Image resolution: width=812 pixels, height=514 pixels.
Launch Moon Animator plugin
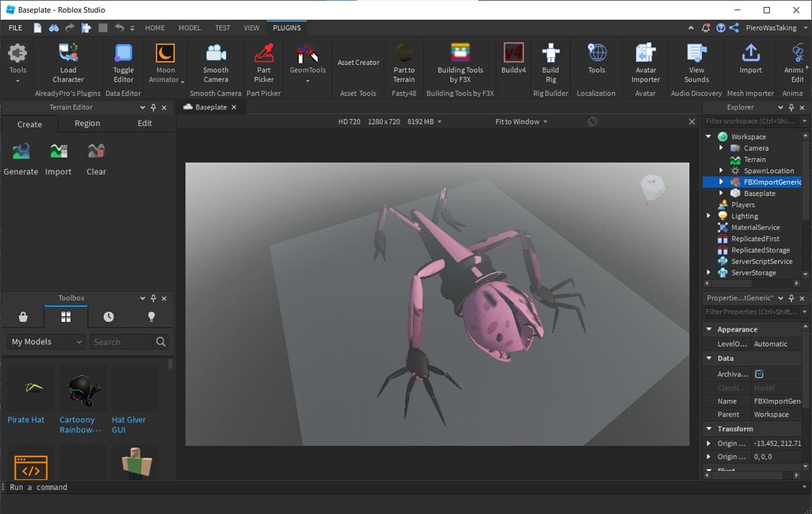pos(165,63)
